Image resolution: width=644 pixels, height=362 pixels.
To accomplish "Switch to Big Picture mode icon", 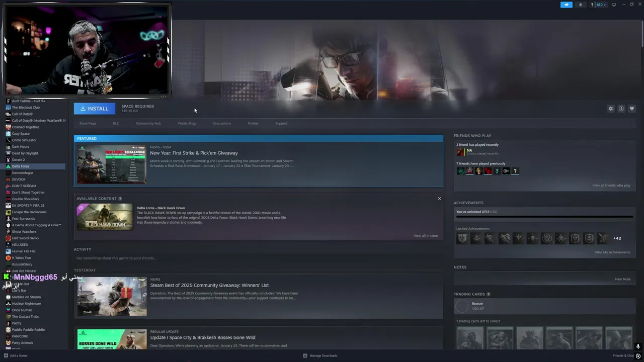I will point(614,5).
